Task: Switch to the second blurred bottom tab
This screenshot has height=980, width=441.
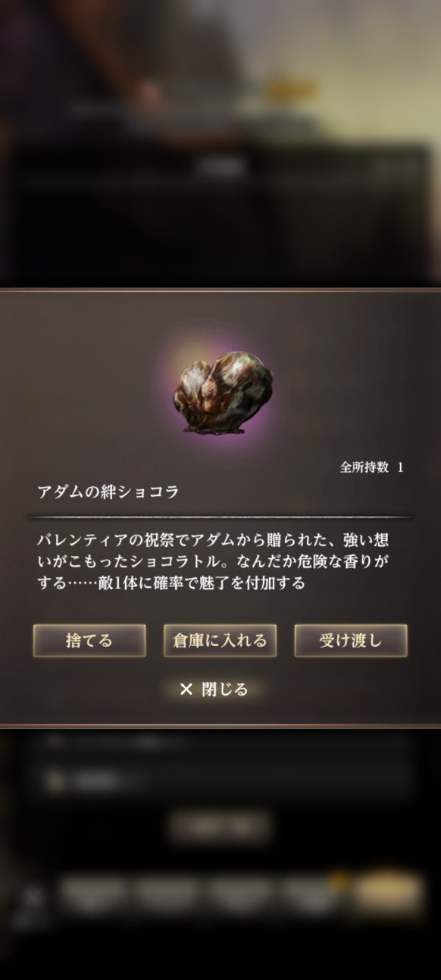Action: (167, 892)
